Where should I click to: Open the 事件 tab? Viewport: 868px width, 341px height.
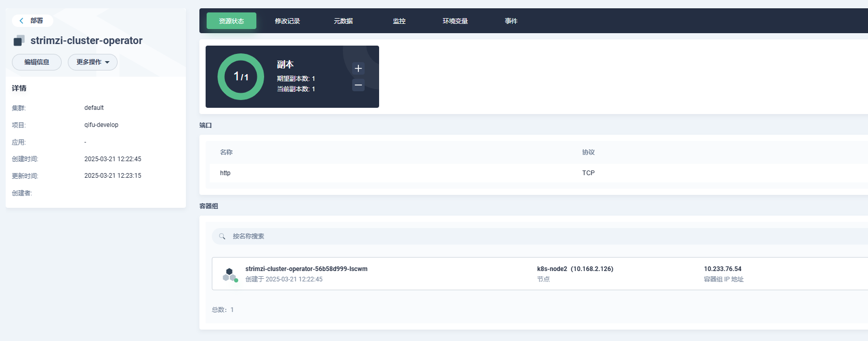(x=511, y=21)
